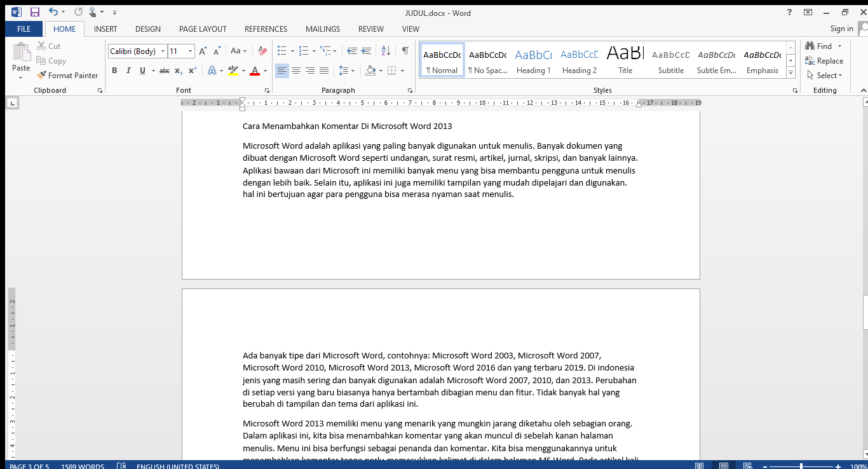Open the red font color dropdown arrow
Image resolution: width=868 pixels, height=469 pixels.
pyautogui.click(x=266, y=71)
